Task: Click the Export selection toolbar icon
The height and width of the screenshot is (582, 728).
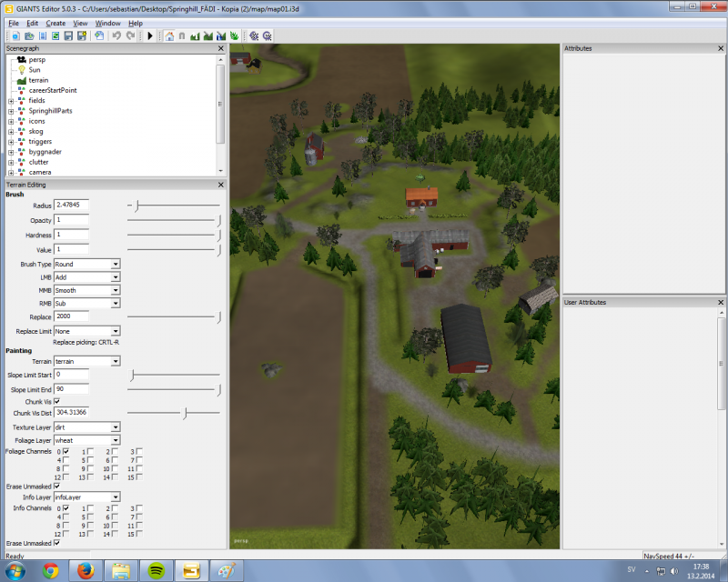Action: 99,35
